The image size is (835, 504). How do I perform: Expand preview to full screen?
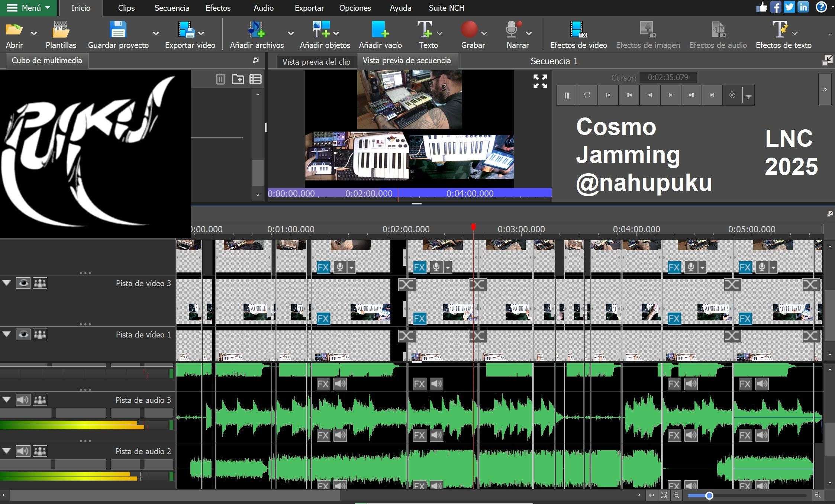tap(540, 81)
